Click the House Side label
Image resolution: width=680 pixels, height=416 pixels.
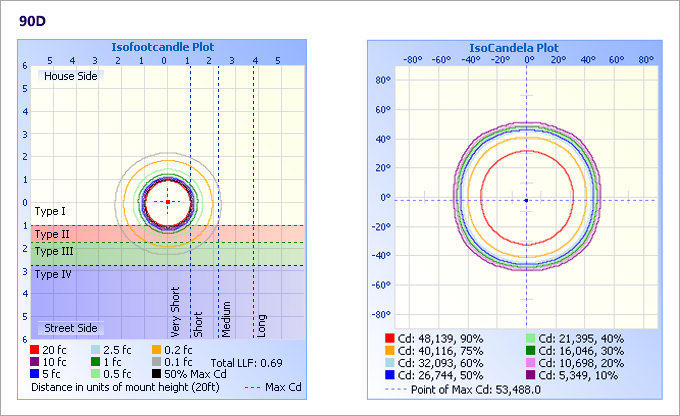click(70, 76)
